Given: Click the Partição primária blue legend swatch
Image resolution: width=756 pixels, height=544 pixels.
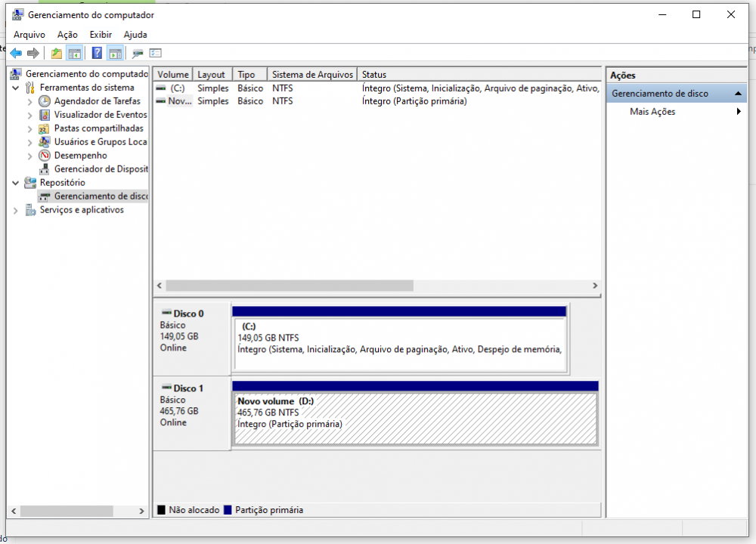Looking at the screenshot, I should [x=227, y=510].
